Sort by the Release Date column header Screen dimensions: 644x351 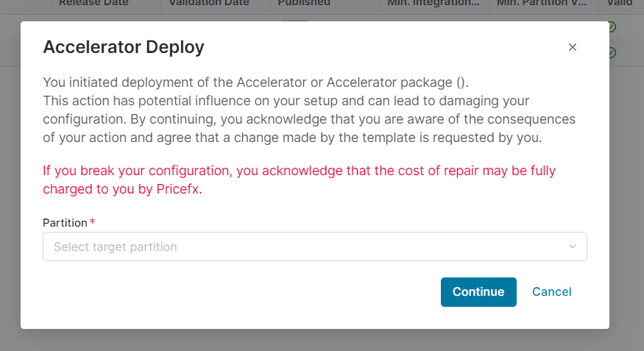93,4
